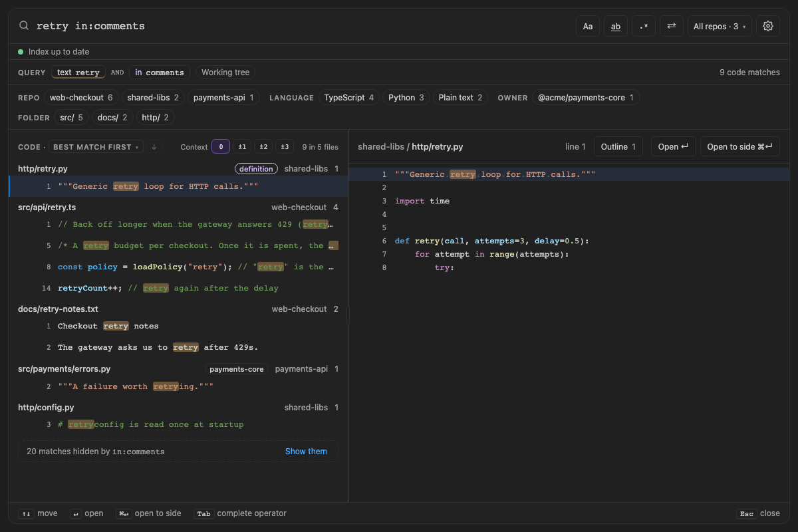Filter by Python language

pos(406,98)
